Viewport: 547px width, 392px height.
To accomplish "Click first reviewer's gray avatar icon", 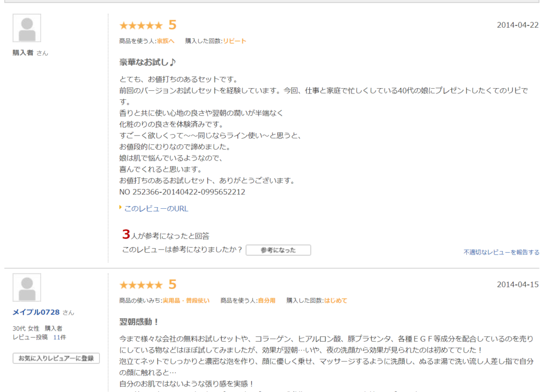I will [27, 28].
